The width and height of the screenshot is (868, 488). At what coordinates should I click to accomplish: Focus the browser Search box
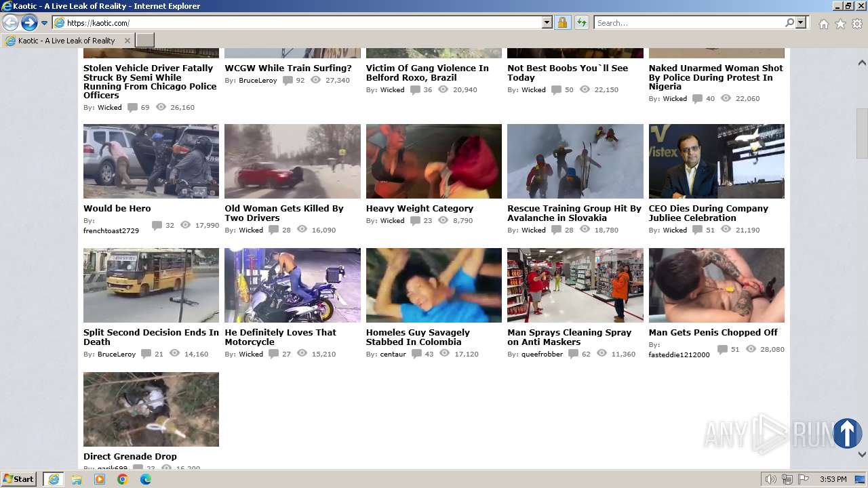pos(689,23)
